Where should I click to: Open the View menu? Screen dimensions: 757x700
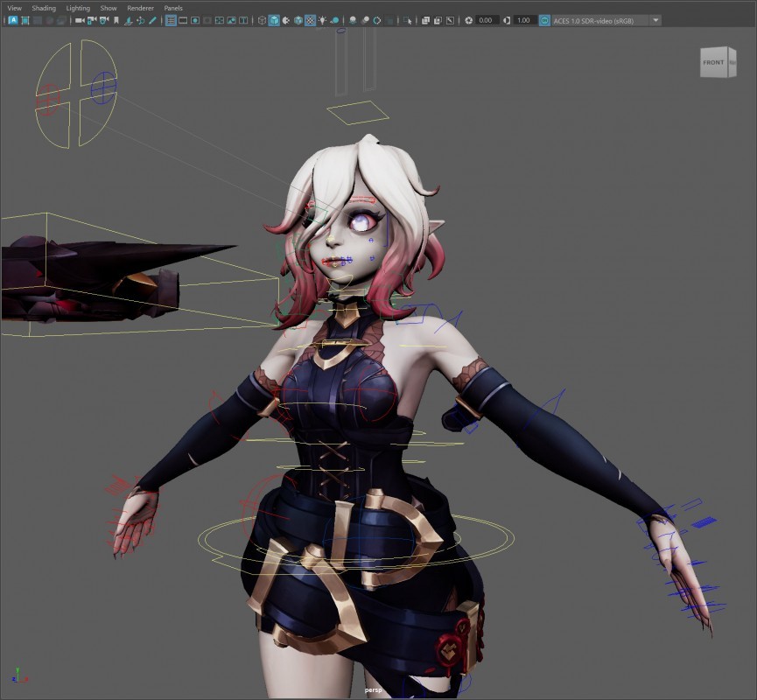pos(14,8)
